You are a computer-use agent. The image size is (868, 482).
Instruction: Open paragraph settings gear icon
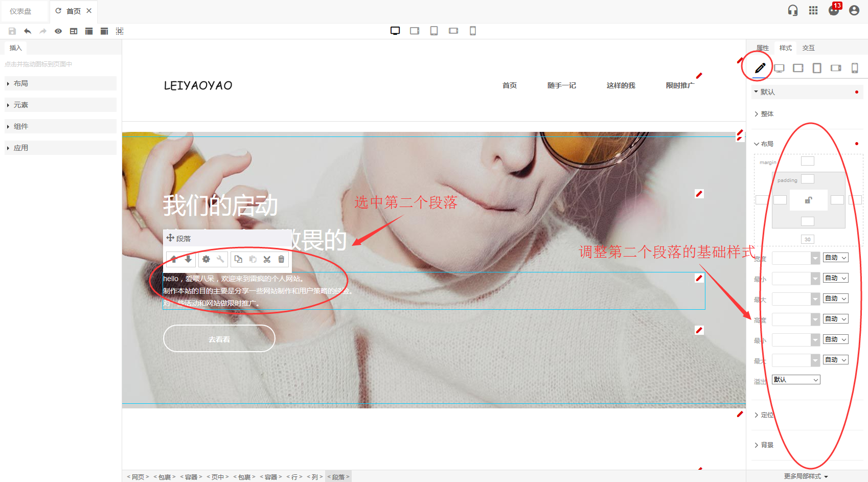tap(206, 259)
